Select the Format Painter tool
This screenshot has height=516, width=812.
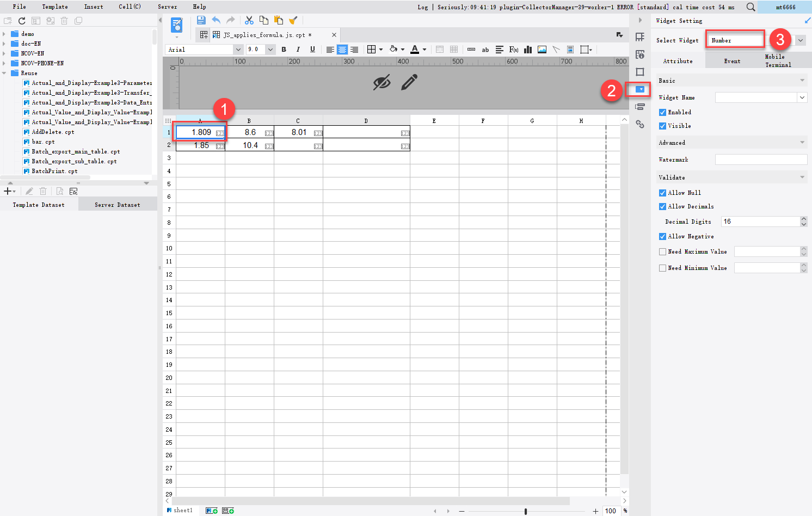(x=293, y=20)
